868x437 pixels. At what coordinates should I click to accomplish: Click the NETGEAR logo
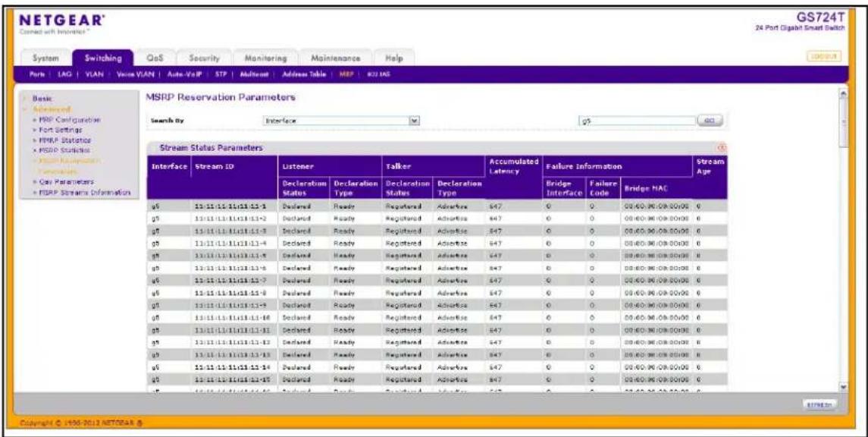(61, 21)
